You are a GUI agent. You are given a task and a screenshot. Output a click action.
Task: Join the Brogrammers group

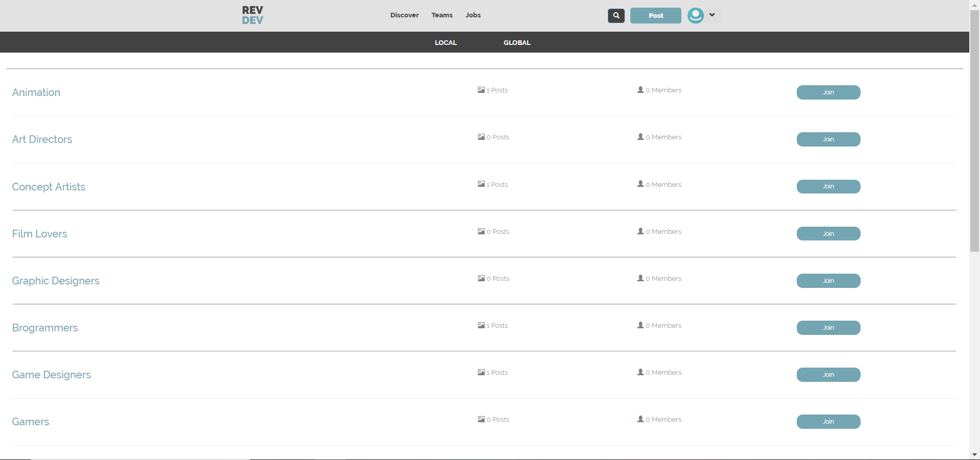828,328
